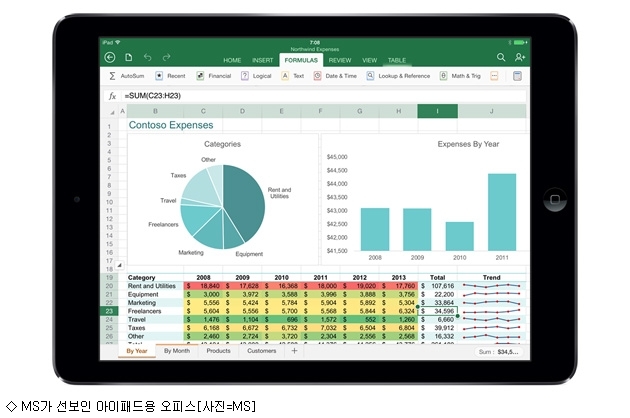Image resolution: width=630 pixels, height=418 pixels.
Task: Open Recent functions star icon
Action: (x=159, y=76)
